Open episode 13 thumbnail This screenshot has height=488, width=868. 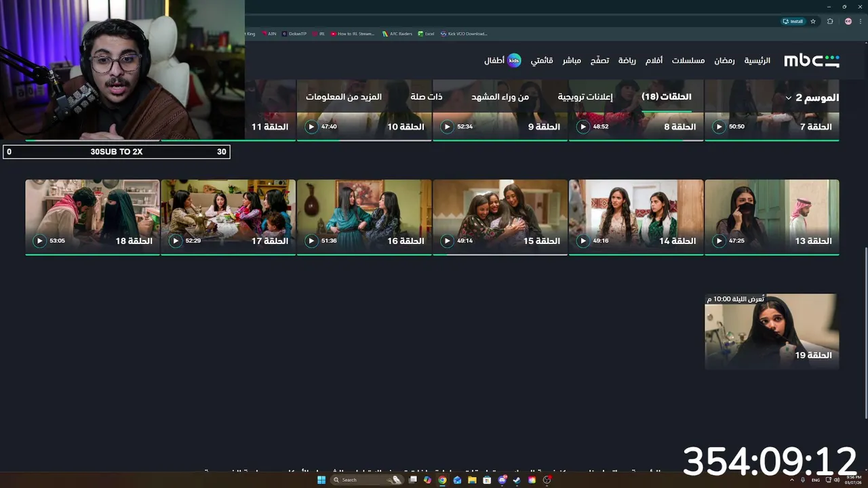point(772,217)
